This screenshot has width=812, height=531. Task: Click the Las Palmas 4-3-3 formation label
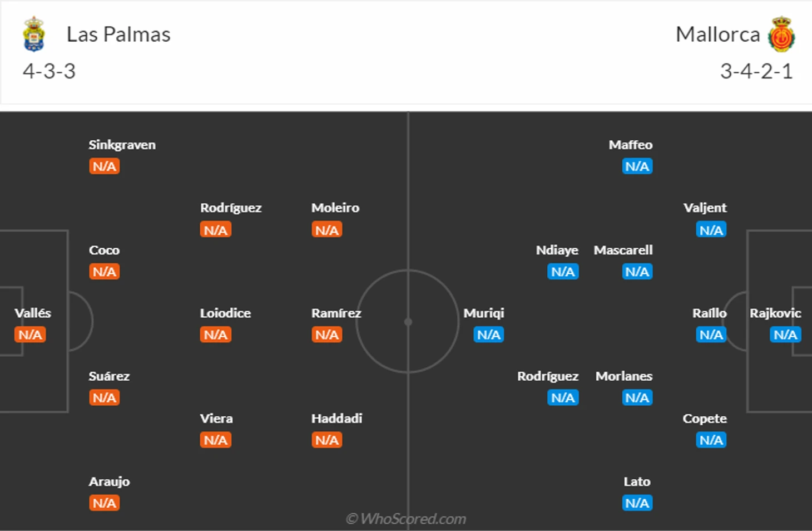[49, 71]
